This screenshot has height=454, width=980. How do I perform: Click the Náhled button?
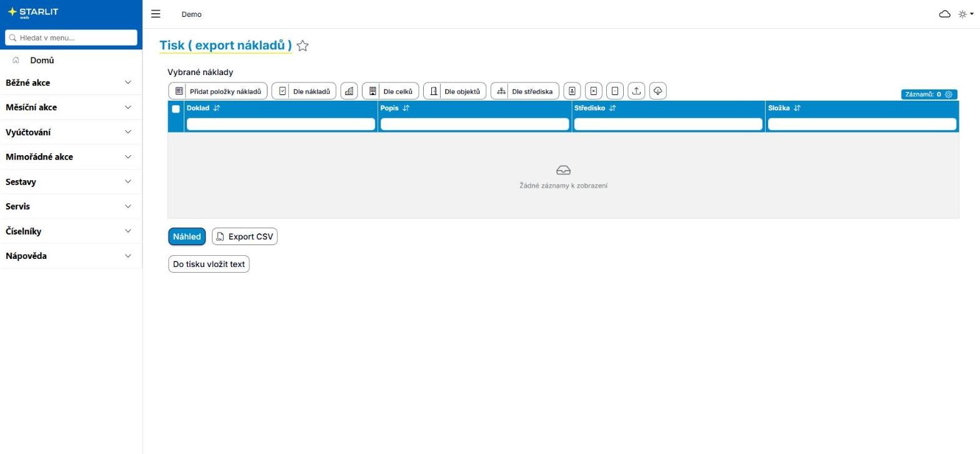(187, 236)
